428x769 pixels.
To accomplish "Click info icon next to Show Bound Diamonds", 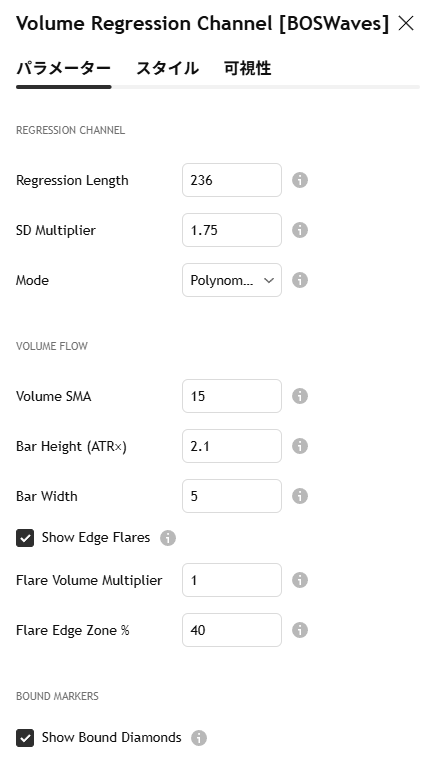I will [x=199, y=738].
